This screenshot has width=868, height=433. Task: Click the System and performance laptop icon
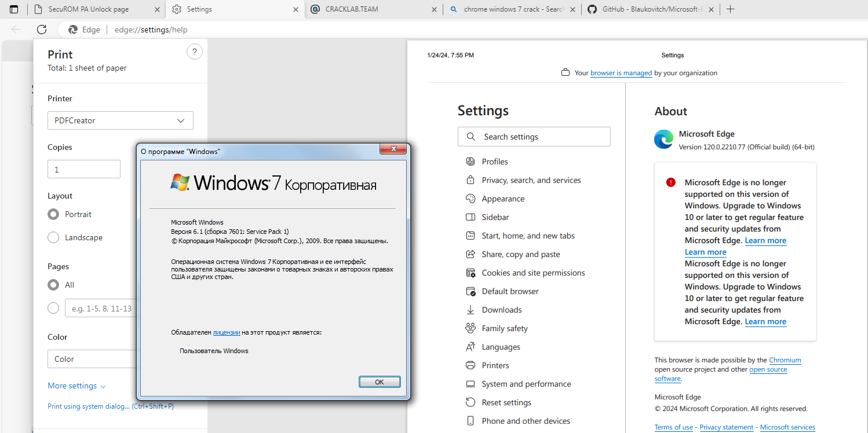[471, 384]
